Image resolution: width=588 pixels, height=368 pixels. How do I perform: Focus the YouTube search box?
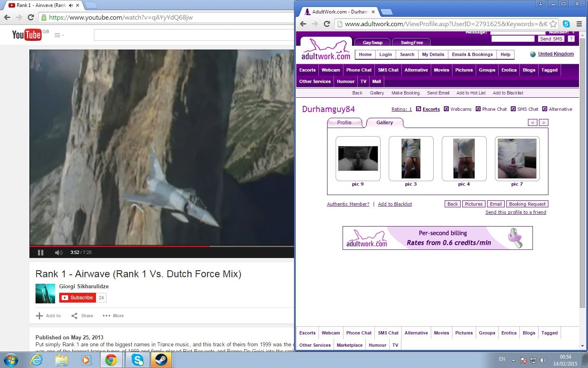(x=194, y=35)
